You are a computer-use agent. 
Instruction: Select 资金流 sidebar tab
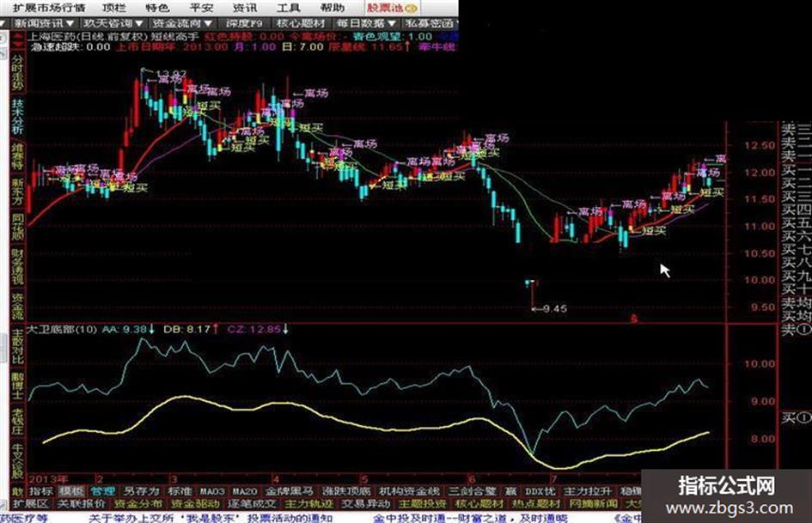pyautogui.click(x=17, y=307)
